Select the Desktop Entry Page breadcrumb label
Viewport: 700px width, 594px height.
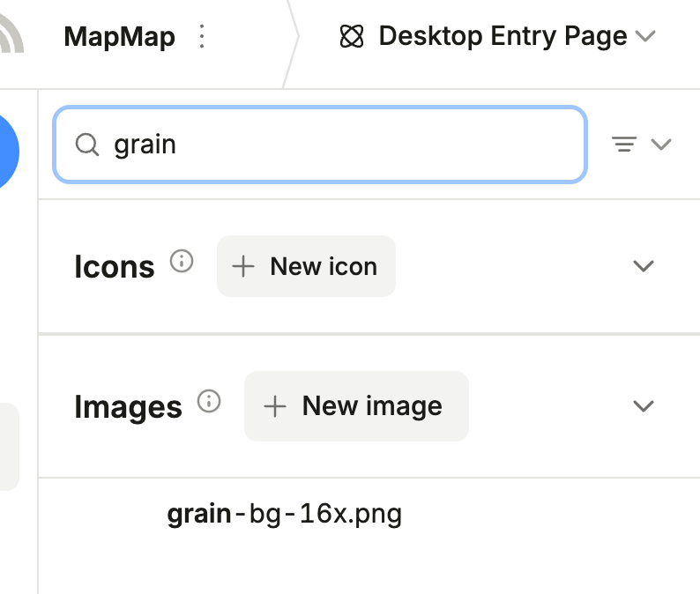coord(503,37)
